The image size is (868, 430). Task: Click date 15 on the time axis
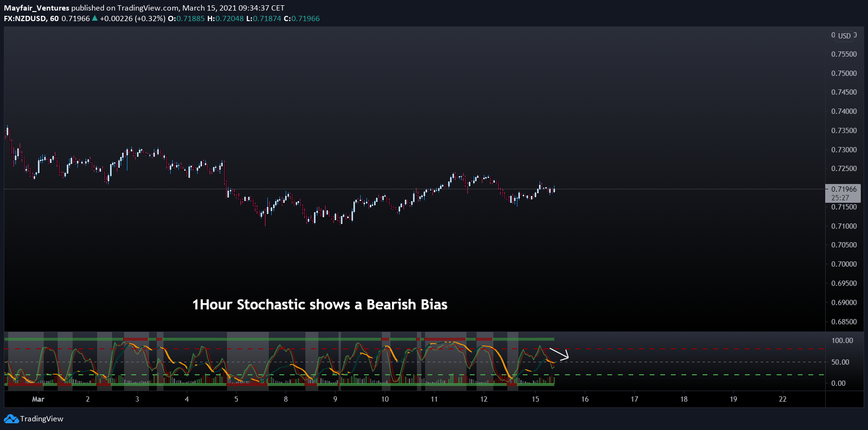point(535,399)
